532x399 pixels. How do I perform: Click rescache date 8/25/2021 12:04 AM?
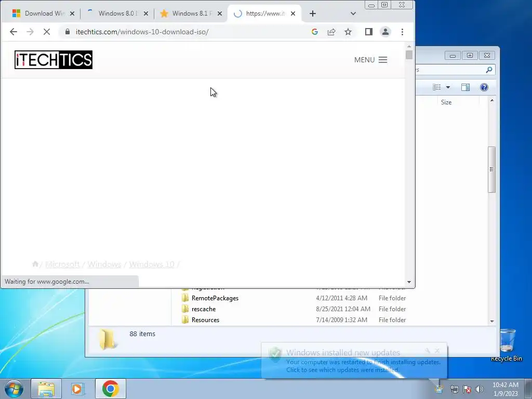(343, 309)
